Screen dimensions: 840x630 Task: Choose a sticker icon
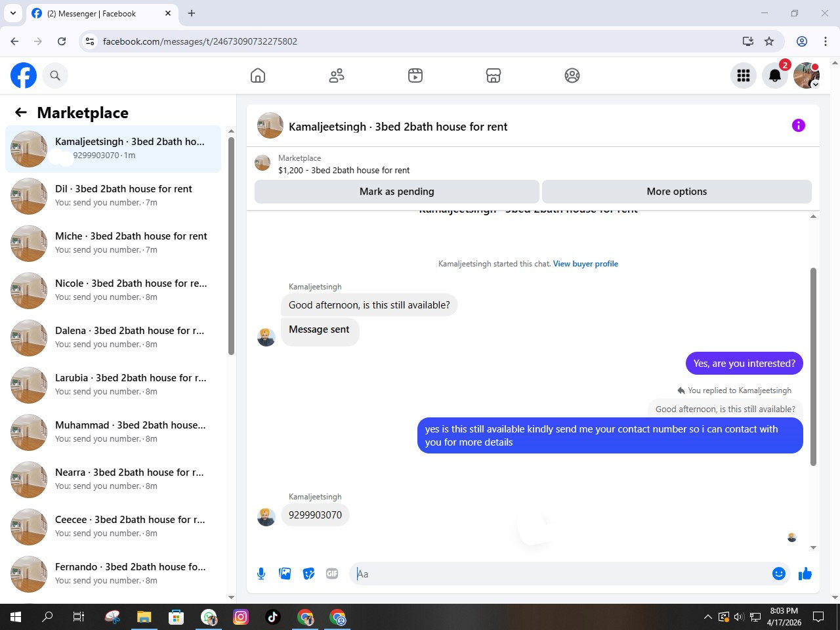(x=308, y=574)
